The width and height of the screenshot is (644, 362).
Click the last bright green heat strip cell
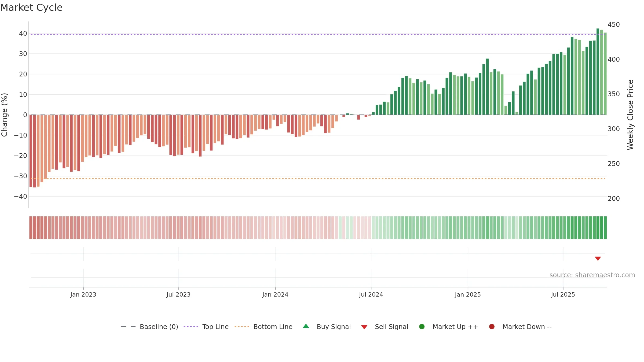click(x=605, y=228)
